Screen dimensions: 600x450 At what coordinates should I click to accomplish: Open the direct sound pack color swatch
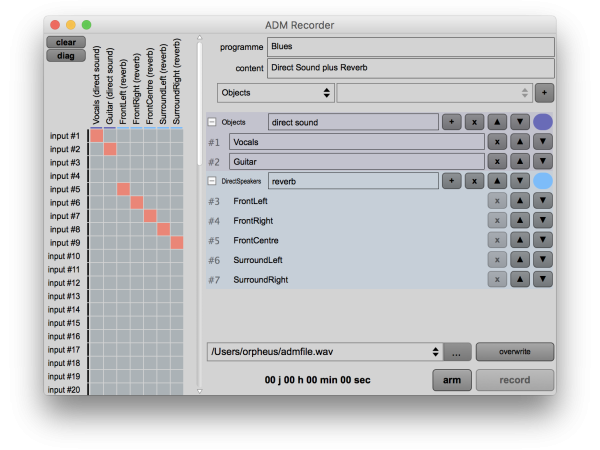click(x=543, y=122)
